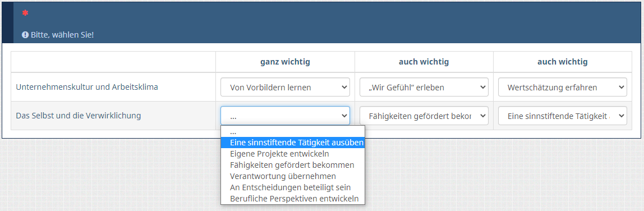Open 'Fähigkeiten gefördert bekommen' selected dropdown
This screenshot has width=644, height=211.
click(x=424, y=116)
